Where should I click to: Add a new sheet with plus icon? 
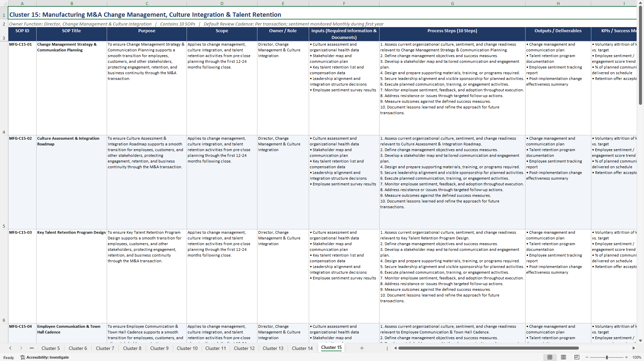362,348
